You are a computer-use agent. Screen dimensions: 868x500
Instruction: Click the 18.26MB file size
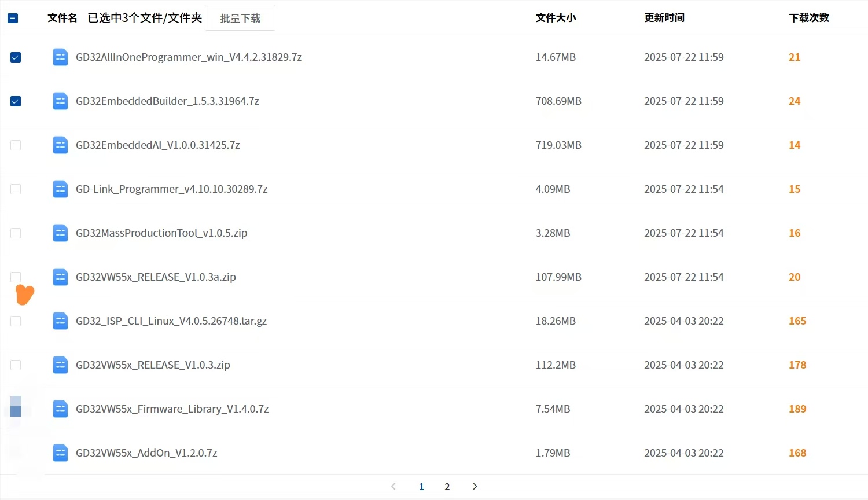pyautogui.click(x=556, y=321)
